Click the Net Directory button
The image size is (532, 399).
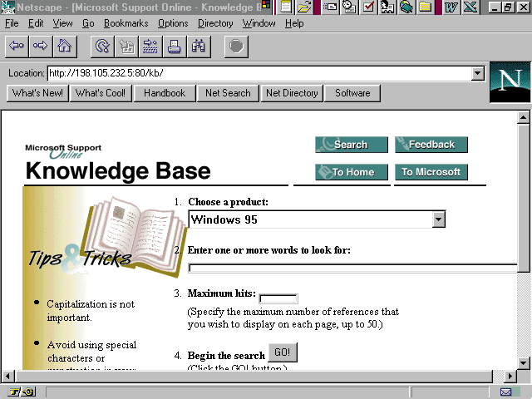[x=292, y=93]
